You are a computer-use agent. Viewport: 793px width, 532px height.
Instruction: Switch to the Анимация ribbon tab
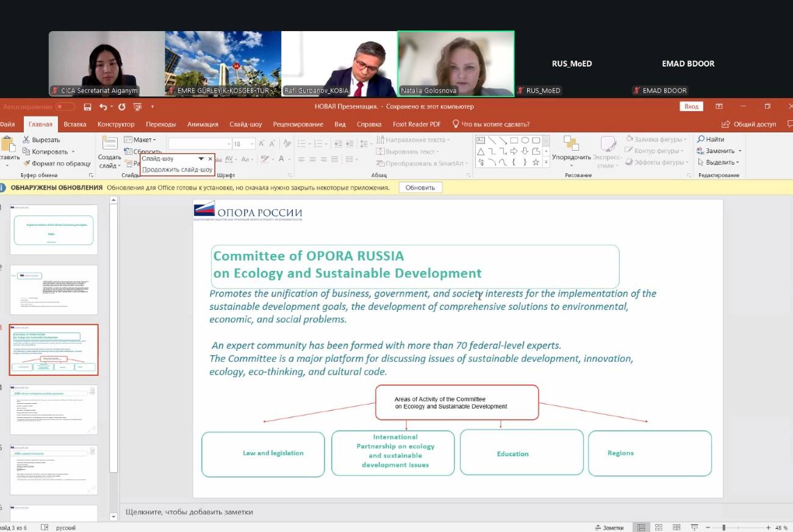[203, 124]
